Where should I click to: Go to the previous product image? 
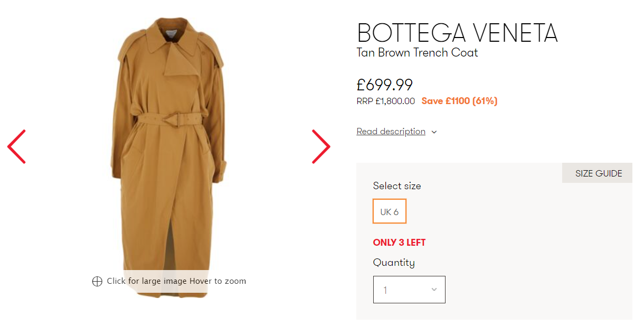pyautogui.click(x=16, y=146)
